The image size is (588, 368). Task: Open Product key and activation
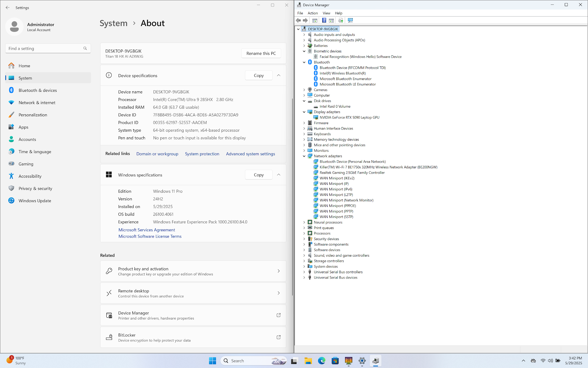pos(193,271)
